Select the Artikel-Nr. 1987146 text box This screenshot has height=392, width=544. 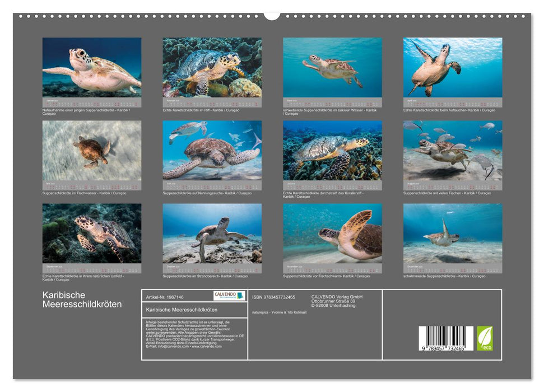click(164, 297)
